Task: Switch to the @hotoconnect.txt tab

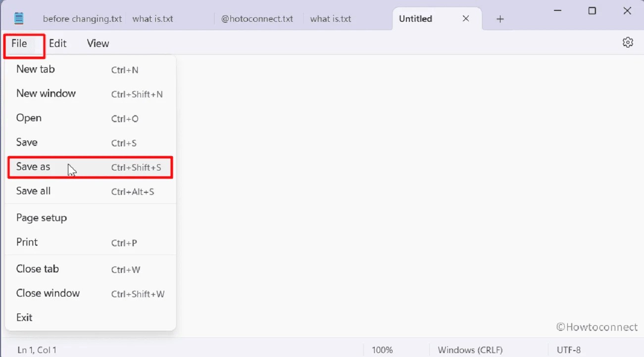Action: coord(257,19)
